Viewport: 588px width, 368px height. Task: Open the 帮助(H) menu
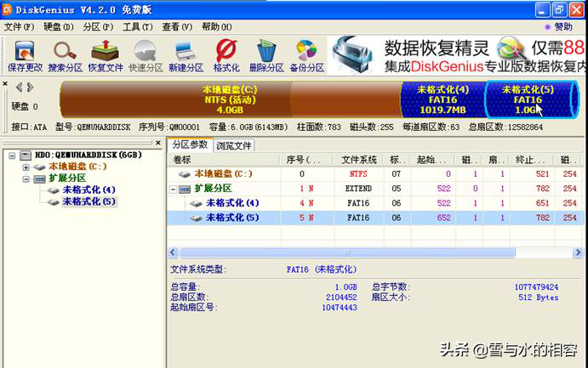(217, 27)
